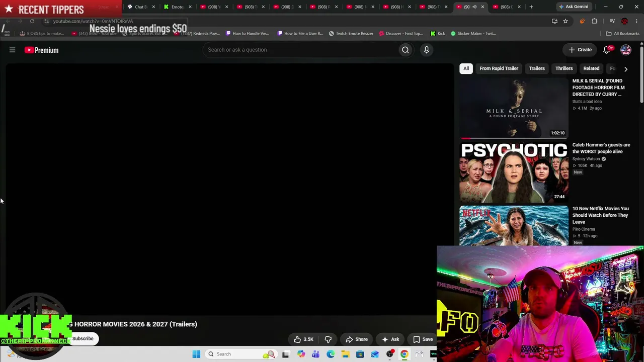Click the magnifier search button
644x362 pixels.
point(405,50)
